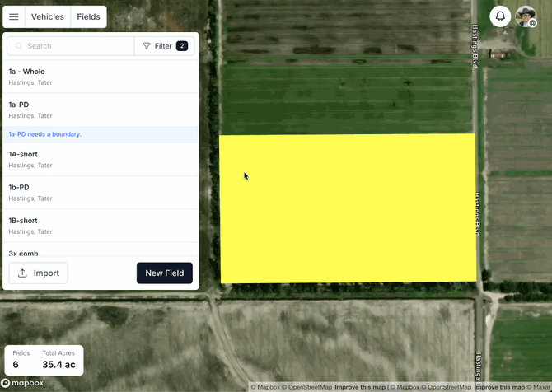Click the magnifier search icon

coord(18,46)
